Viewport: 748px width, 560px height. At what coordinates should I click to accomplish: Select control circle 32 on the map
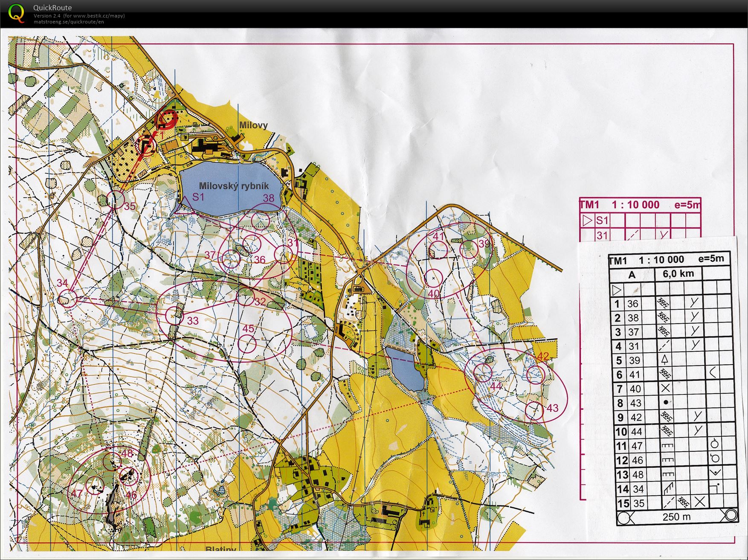click(246, 296)
